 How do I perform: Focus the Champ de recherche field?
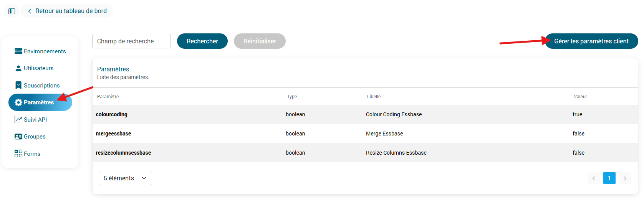(131, 41)
